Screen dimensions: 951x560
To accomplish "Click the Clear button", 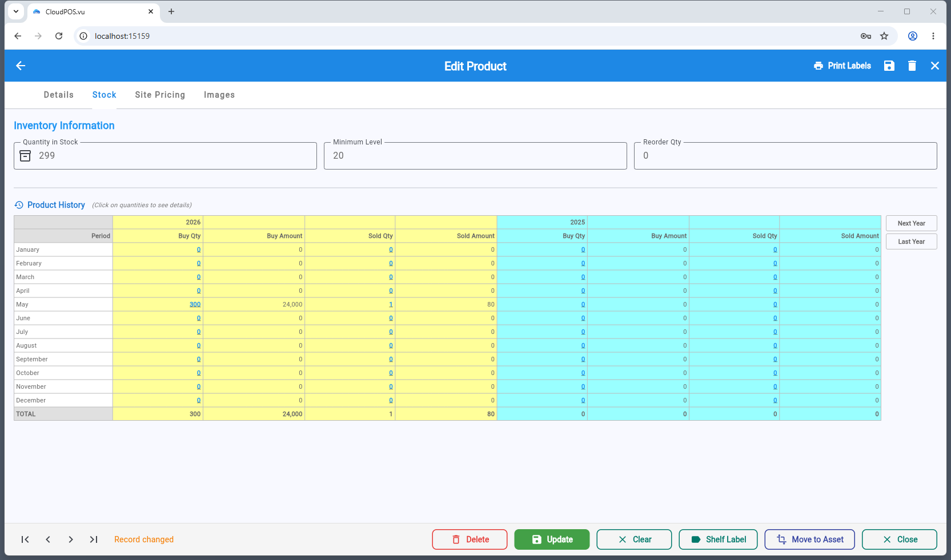I will 634,539.
